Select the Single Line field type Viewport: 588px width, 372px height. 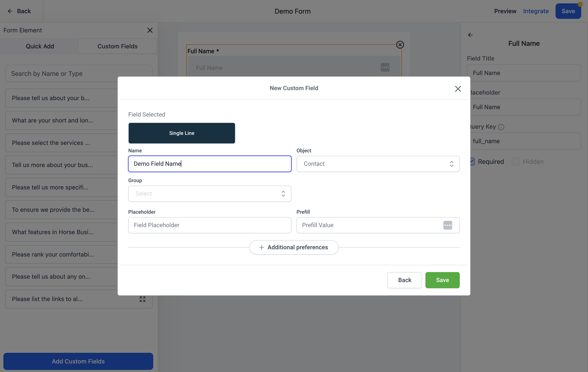(x=182, y=133)
